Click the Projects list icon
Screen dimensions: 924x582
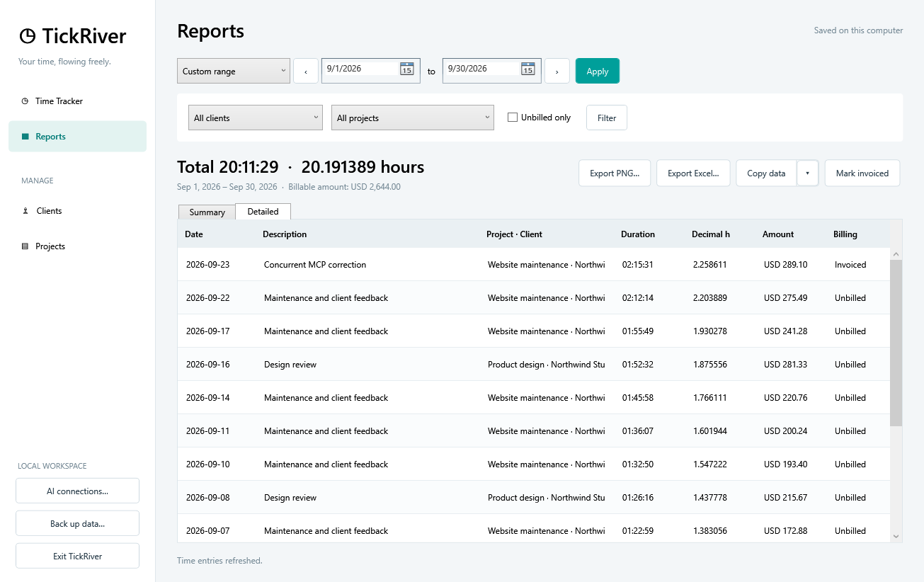(25, 246)
